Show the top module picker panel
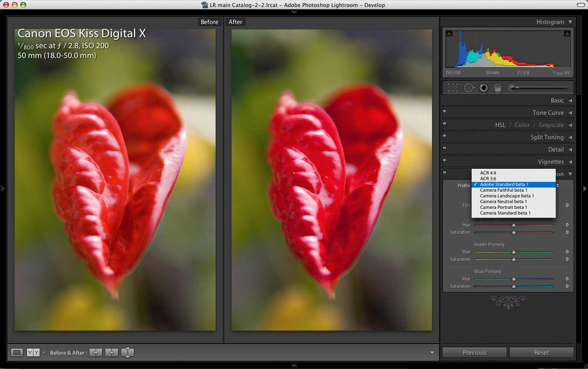588x369 pixels. coord(294,13)
